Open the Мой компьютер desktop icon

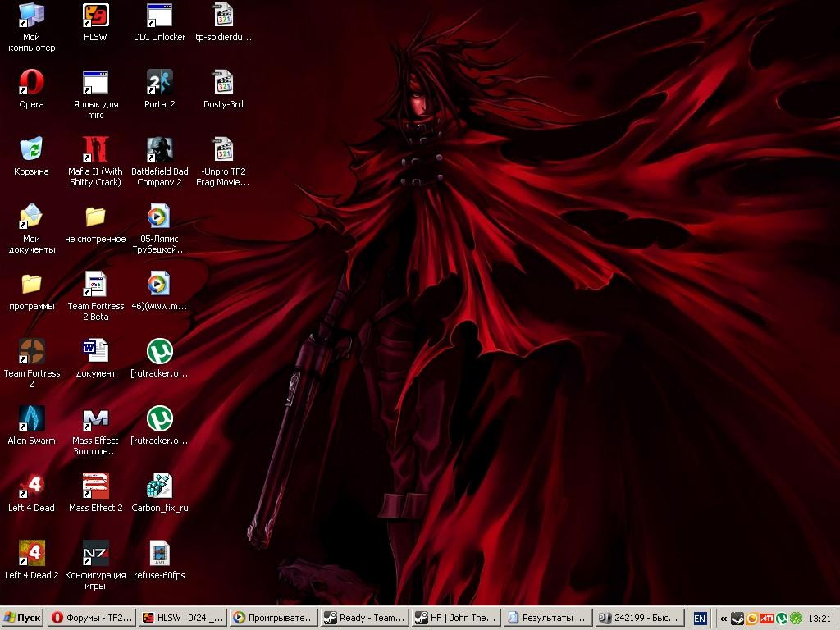pyautogui.click(x=32, y=28)
